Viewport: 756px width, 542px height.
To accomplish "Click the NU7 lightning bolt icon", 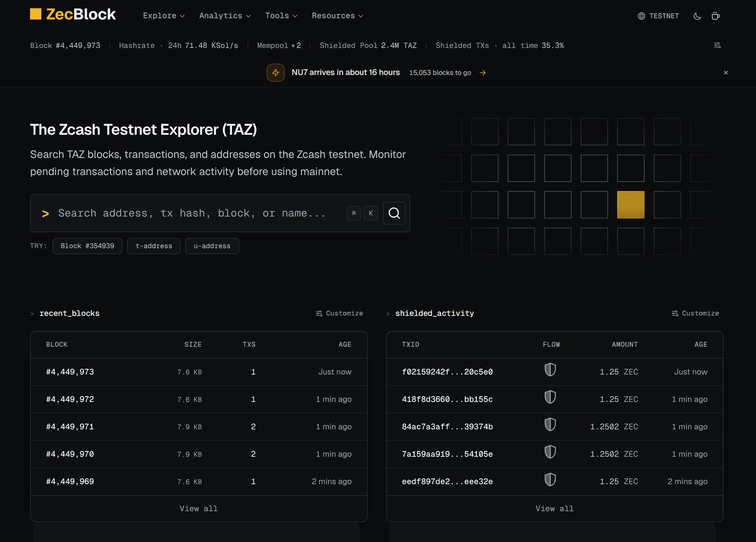I will click(276, 73).
